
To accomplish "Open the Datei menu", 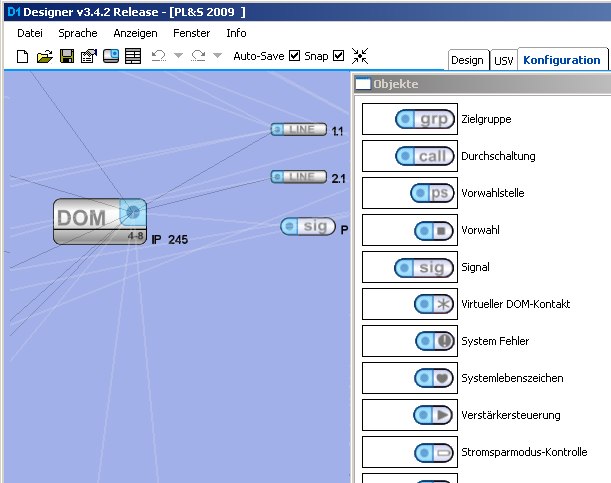I will [x=30, y=33].
